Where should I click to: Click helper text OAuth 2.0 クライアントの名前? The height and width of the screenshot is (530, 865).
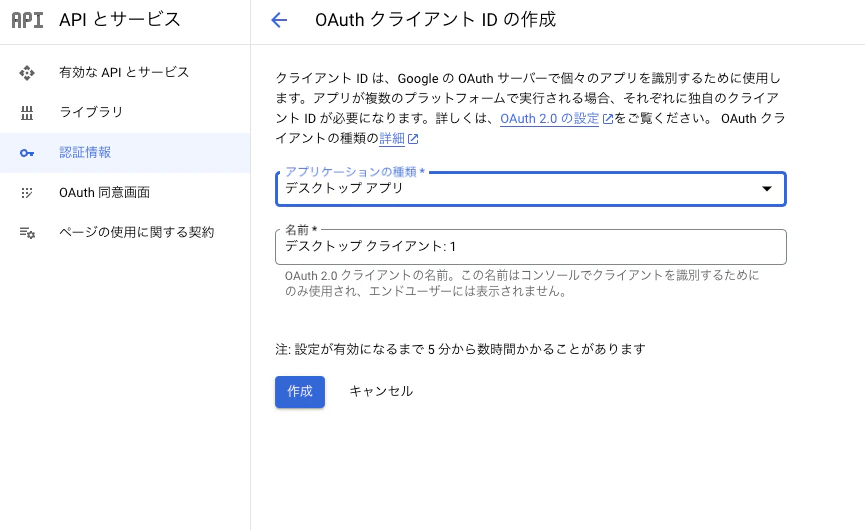point(521,283)
